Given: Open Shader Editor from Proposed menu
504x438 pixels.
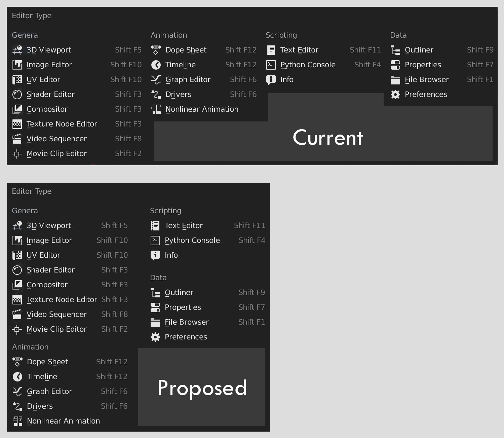Looking at the screenshot, I should 70,270.
